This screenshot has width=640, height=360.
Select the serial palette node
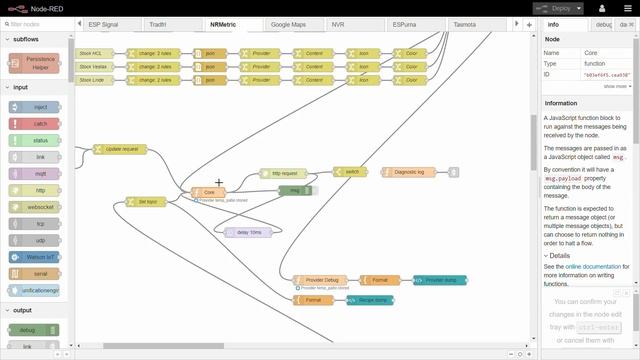34,274
